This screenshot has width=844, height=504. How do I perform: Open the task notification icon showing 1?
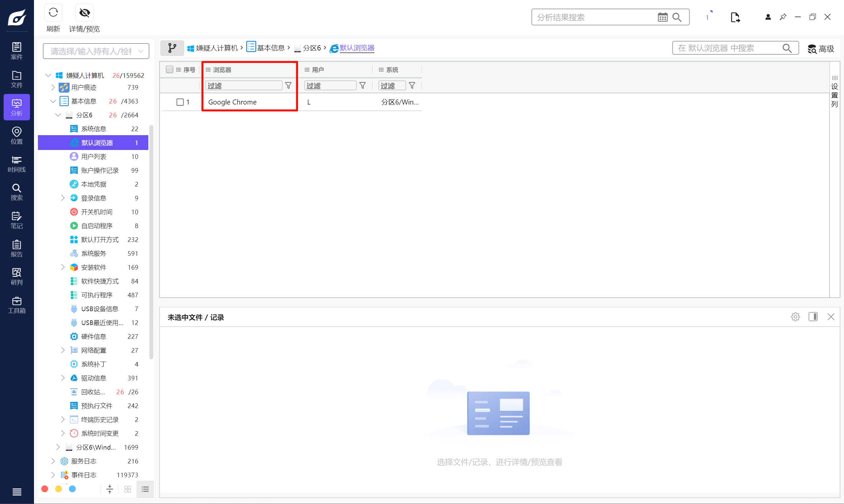coord(708,16)
